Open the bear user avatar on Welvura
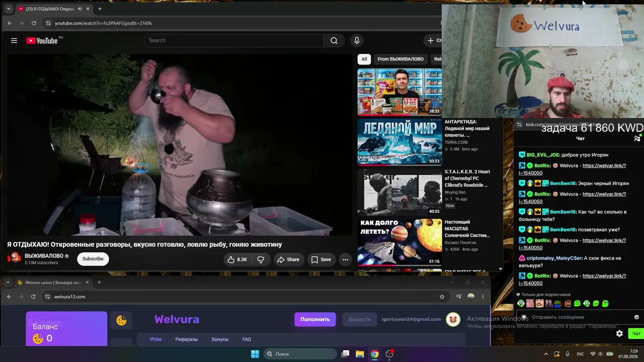This screenshot has width=644, height=362. [x=453, y=319]
